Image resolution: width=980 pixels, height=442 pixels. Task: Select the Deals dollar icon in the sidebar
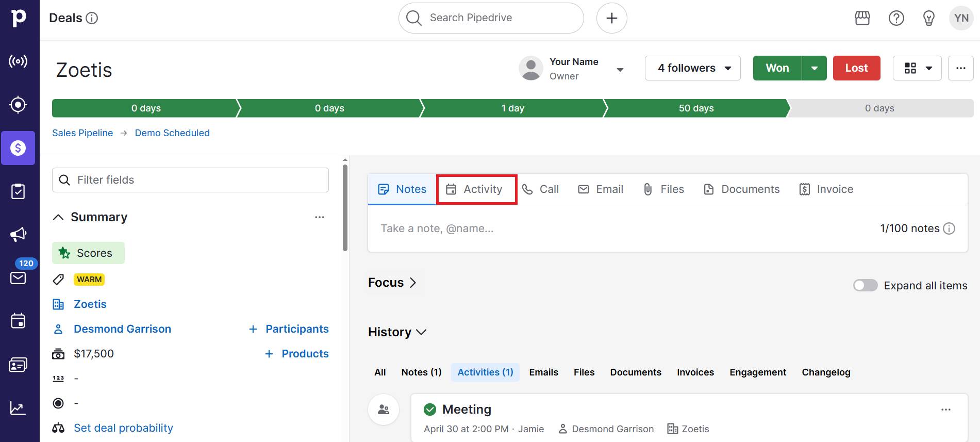click(18, 148)
